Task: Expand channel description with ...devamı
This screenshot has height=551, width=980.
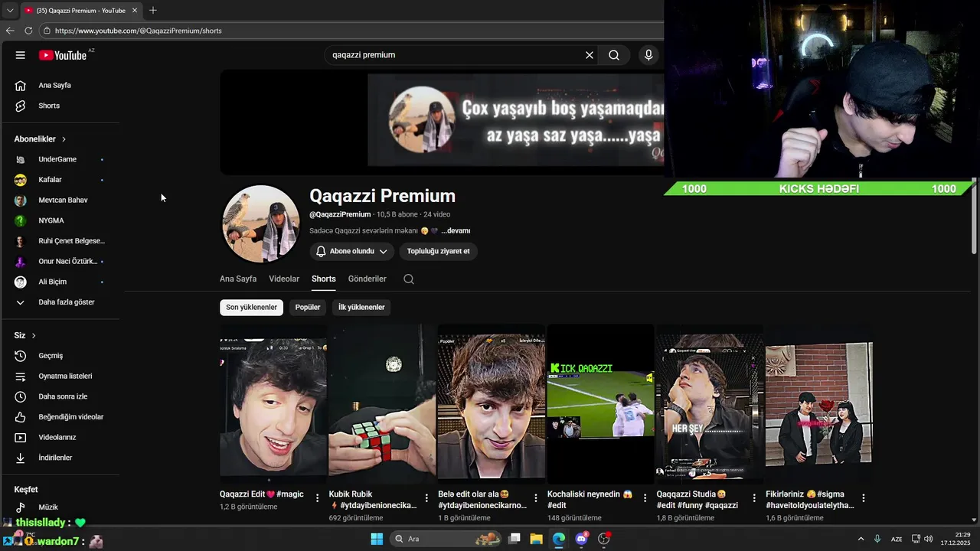Action: pyautogui.click(x=456, y=230)
